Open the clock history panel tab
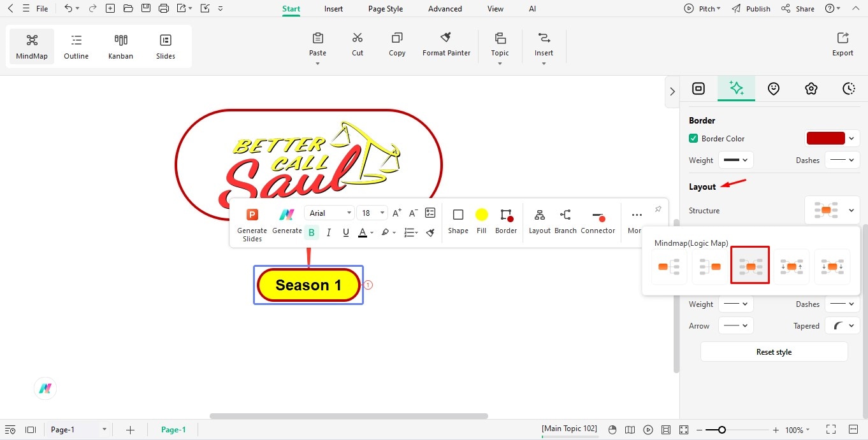 [x=849, y=89]
